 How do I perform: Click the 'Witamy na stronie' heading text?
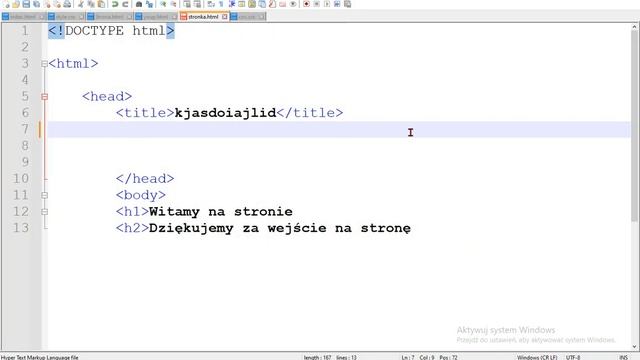221,212
